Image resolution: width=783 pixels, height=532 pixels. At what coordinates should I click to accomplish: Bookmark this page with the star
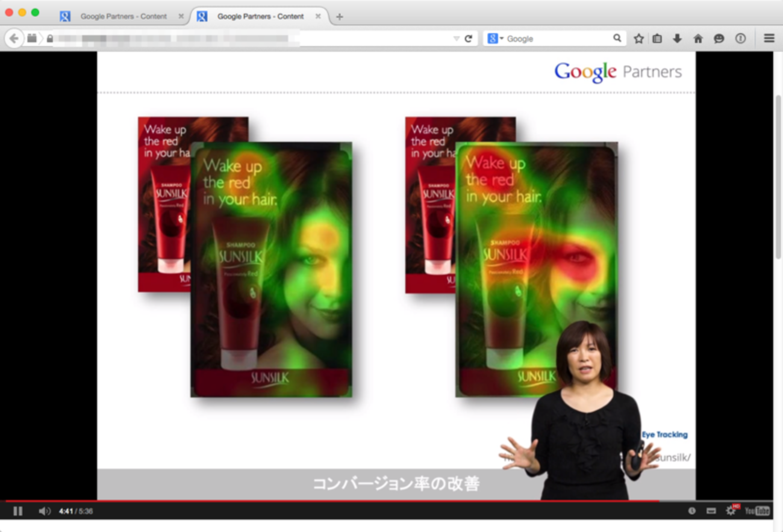click(638, 39)
